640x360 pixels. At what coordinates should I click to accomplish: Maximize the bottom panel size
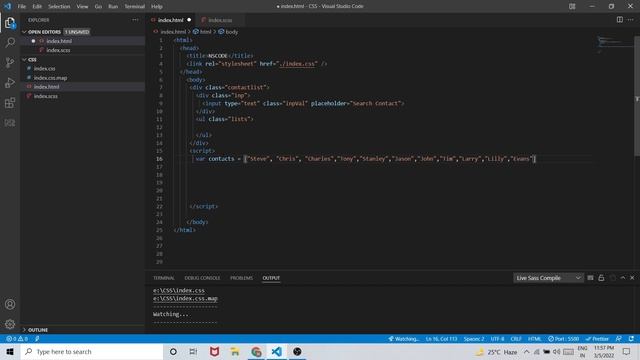tap(623, 278)
